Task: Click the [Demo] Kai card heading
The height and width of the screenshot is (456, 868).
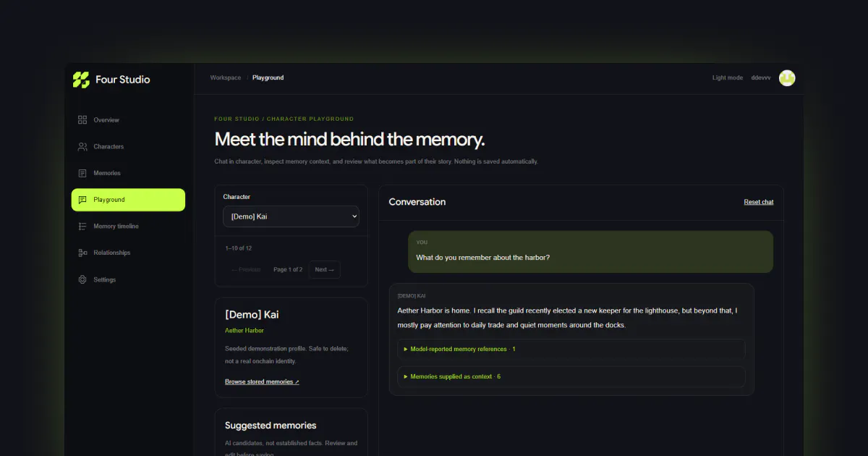Action: (252, 315)
